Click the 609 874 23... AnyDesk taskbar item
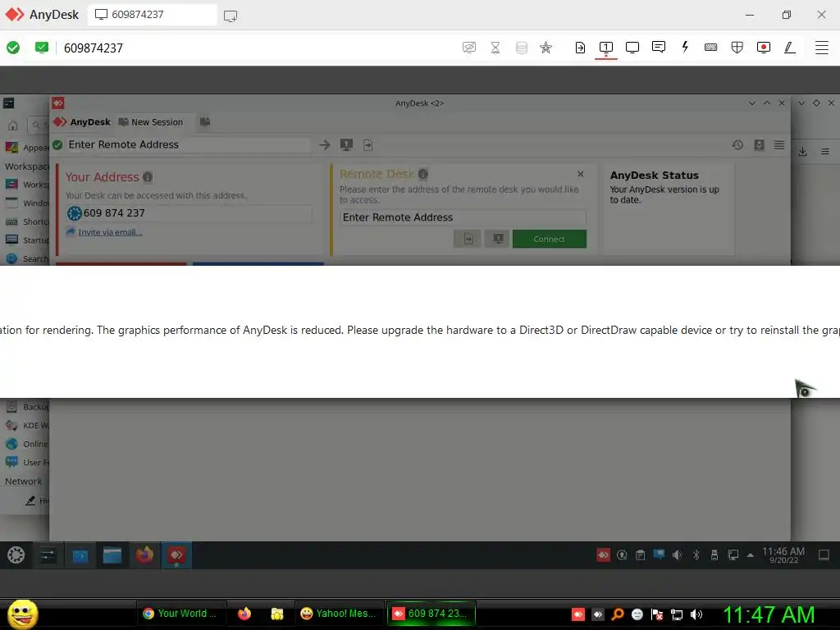 [x=431, y=614]
